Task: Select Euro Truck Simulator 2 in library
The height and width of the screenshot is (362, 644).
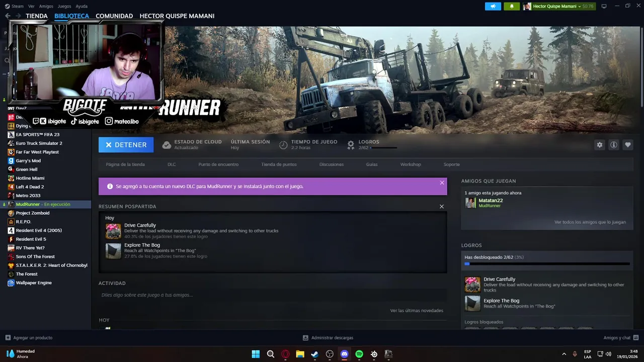Action: tap(39, 143)
